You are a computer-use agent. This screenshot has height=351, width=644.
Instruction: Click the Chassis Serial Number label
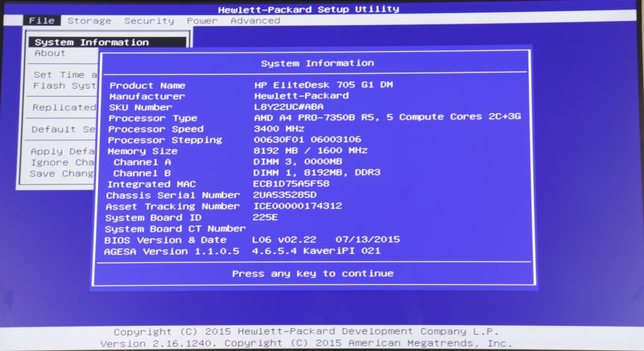(x=173, y=195)
